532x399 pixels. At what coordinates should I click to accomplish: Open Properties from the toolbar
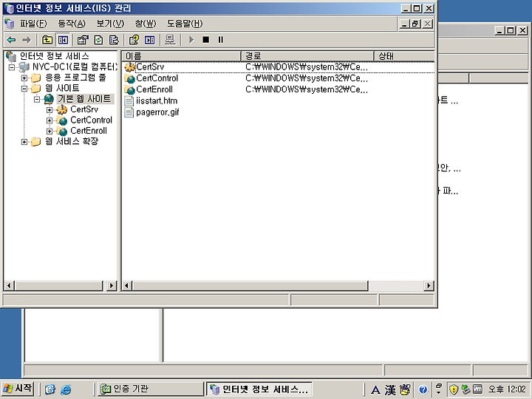(x=83, y=40)
